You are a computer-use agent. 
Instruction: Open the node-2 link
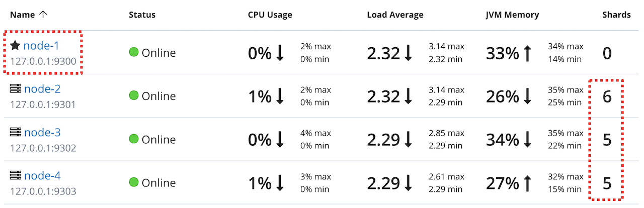click(42, 89)
